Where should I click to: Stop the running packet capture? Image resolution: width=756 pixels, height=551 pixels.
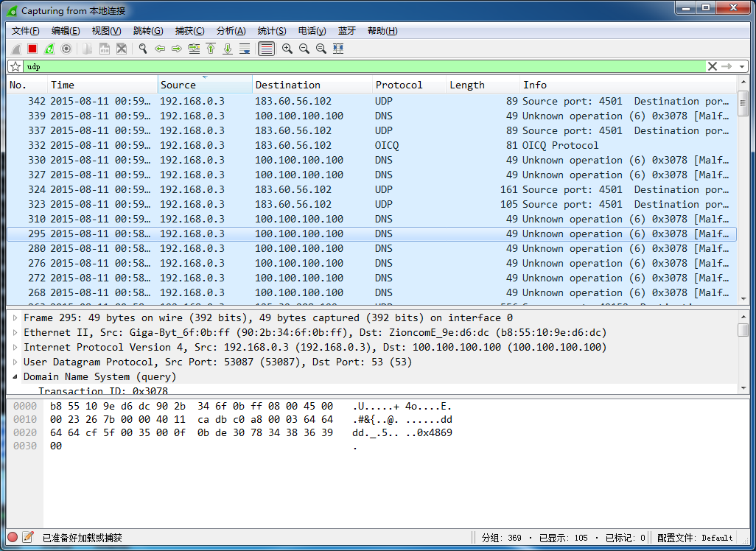point(32,49)
